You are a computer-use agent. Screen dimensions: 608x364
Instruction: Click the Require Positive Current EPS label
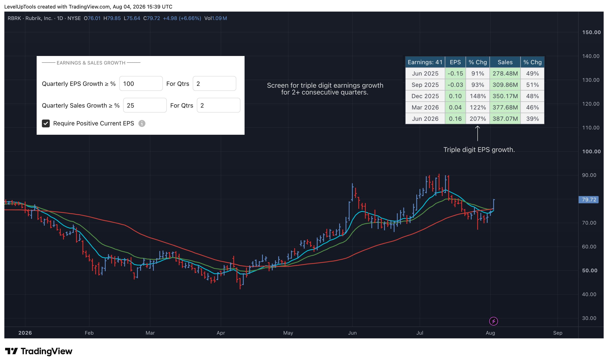(x=94, y=123)
